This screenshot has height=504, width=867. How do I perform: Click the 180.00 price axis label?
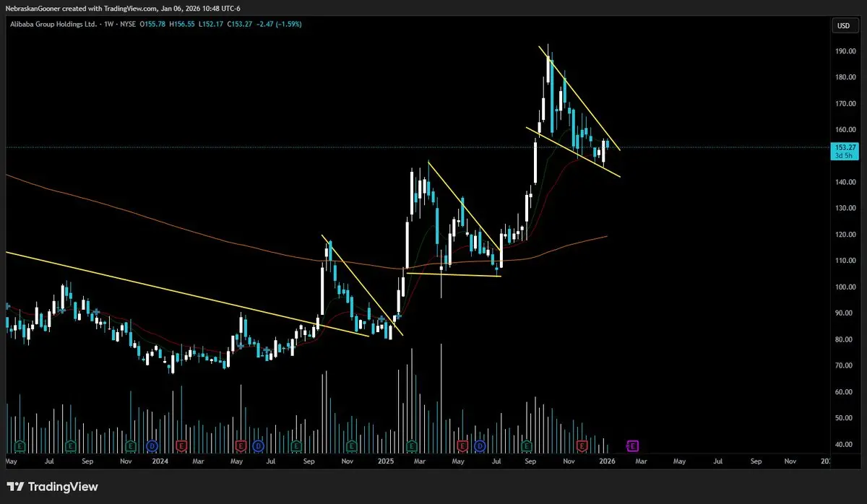pyautogui.click(x=846, y=77)
